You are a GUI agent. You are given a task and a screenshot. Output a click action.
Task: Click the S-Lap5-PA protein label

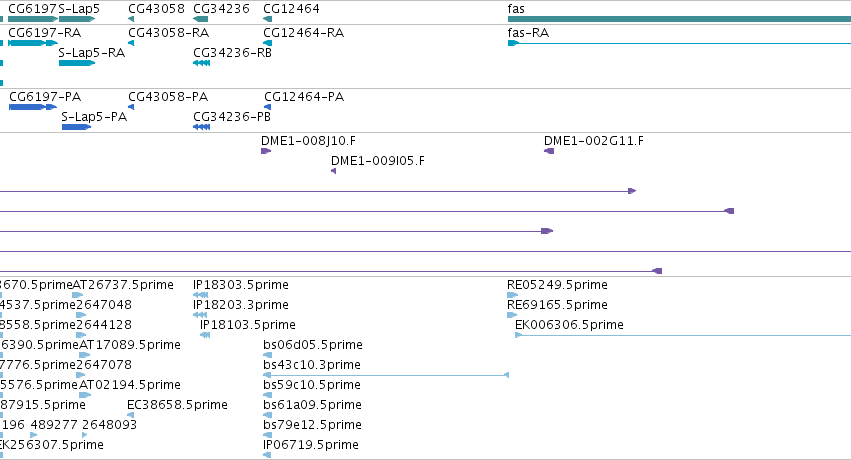pyautogui.click(x=94, y=117)
